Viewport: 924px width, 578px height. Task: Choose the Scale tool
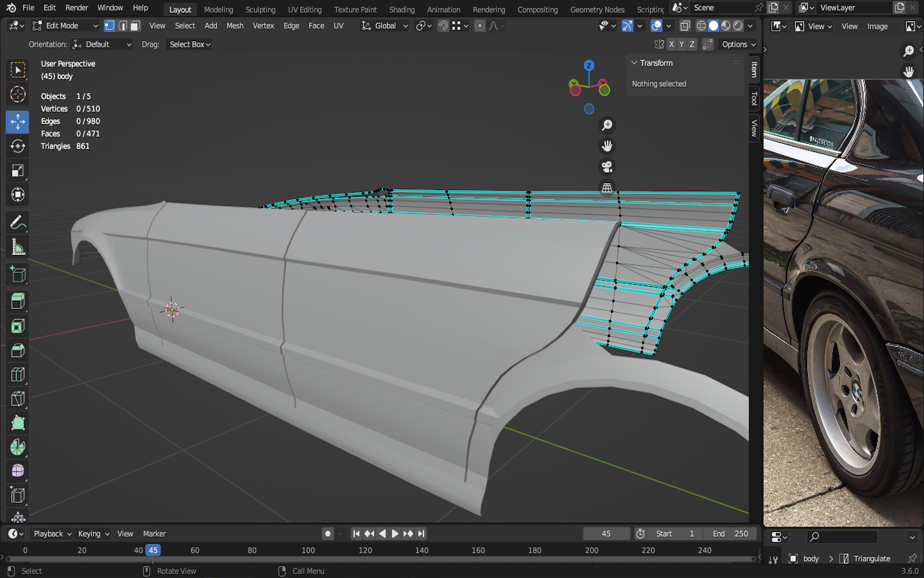tap(17, 171)
